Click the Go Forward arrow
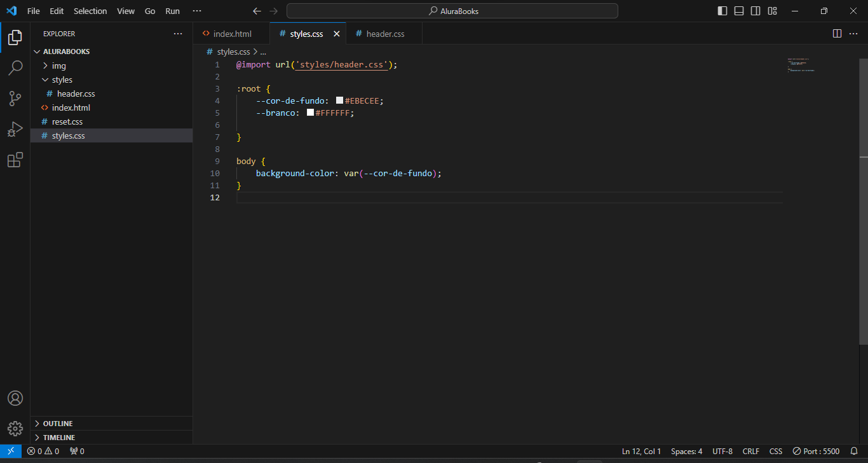Viewport: 868px width, 463px height. 273,11
